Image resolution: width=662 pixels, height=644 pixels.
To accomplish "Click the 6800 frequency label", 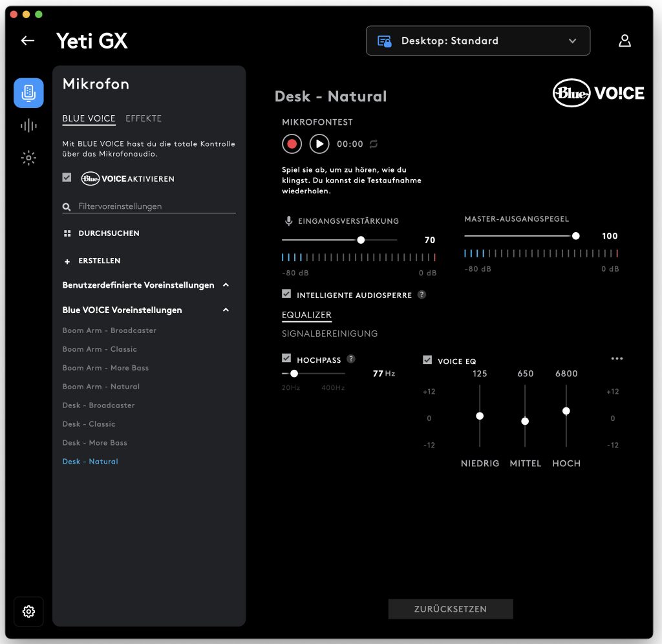I will (566, 374).
